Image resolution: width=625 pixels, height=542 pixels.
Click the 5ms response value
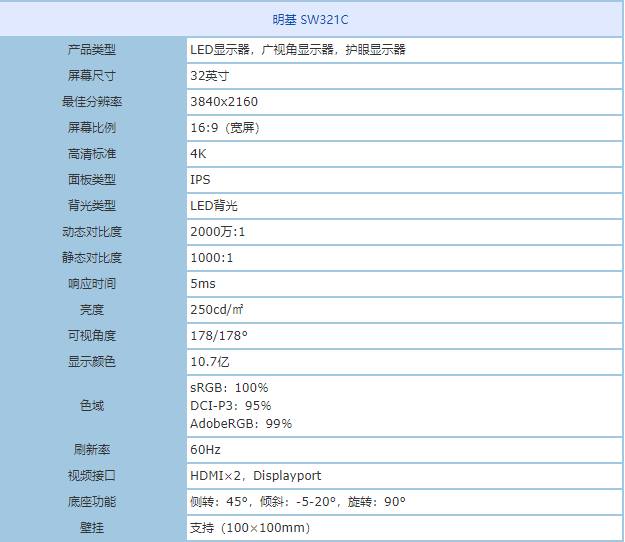point(203,284)
